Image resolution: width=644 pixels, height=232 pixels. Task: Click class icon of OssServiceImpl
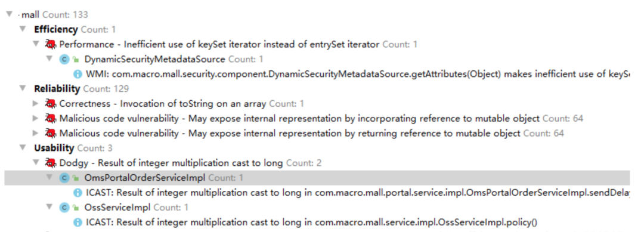tap(64, 208)
